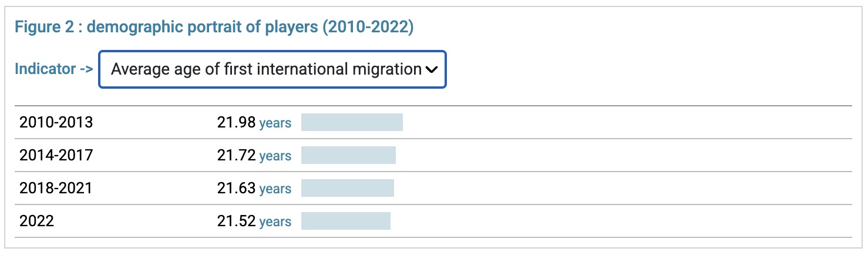Click the 21.63 years value
This screenshot has height=255, width=868.
254,189
